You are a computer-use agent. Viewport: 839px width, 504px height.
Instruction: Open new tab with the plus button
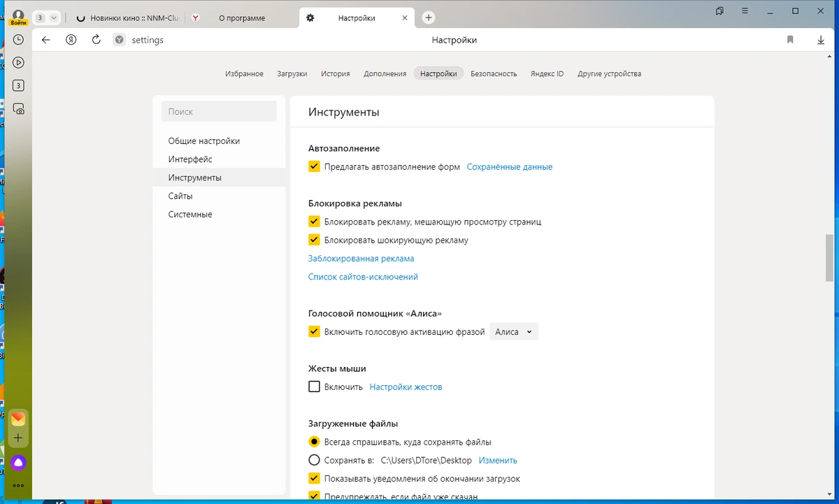click(x=429, y=17)
